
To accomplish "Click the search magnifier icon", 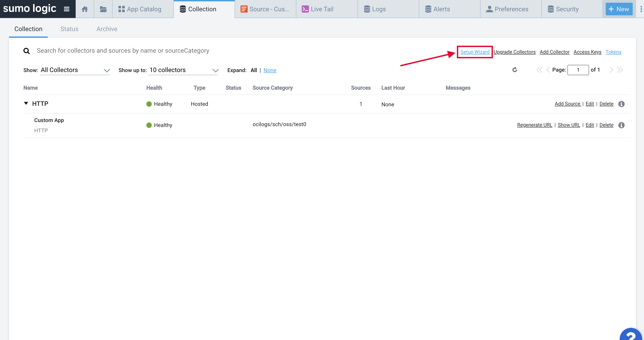I will (x=27, y=50).
